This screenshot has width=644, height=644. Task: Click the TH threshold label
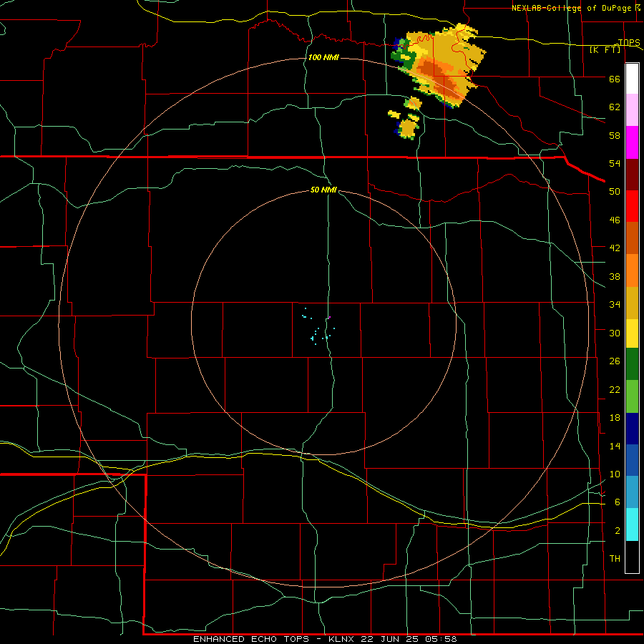click(x=615, y=559)
